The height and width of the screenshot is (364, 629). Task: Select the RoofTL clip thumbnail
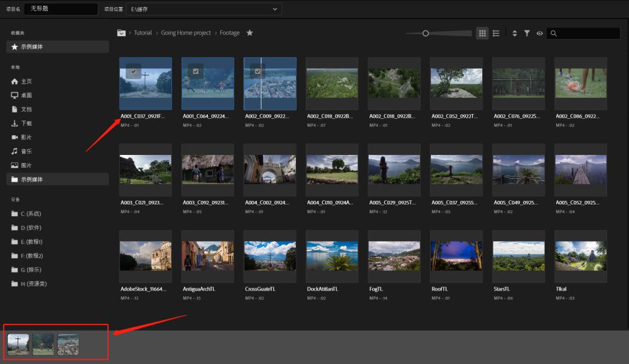(x=456, y=256)
